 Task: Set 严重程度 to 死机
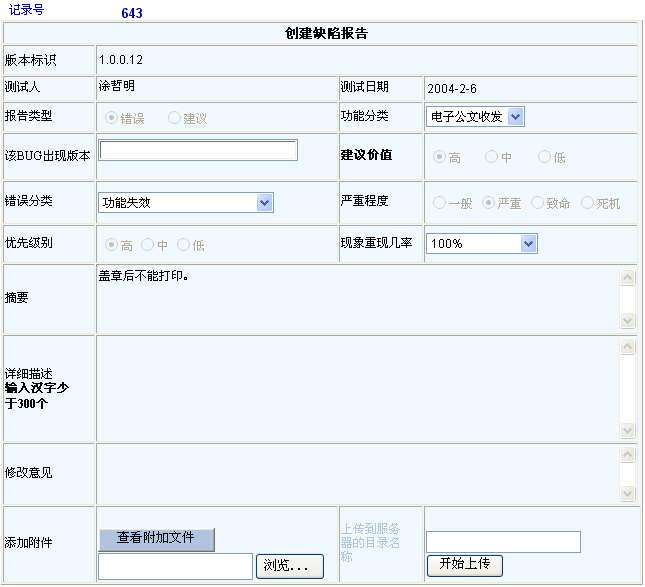[587, 202]
